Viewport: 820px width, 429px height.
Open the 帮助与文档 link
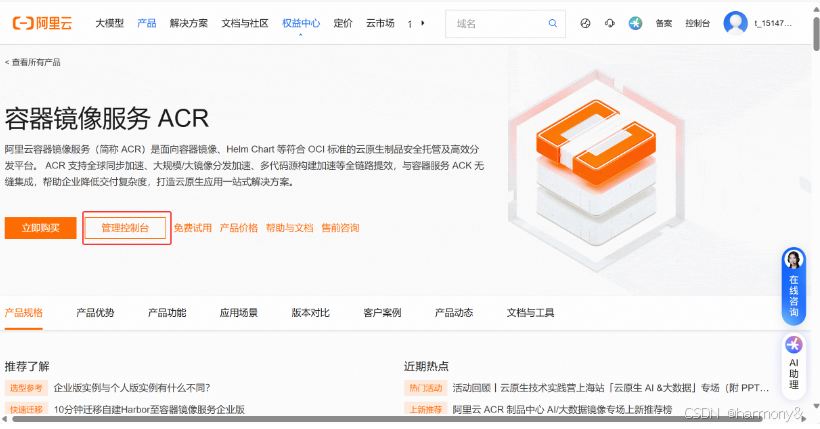(289, 228)
